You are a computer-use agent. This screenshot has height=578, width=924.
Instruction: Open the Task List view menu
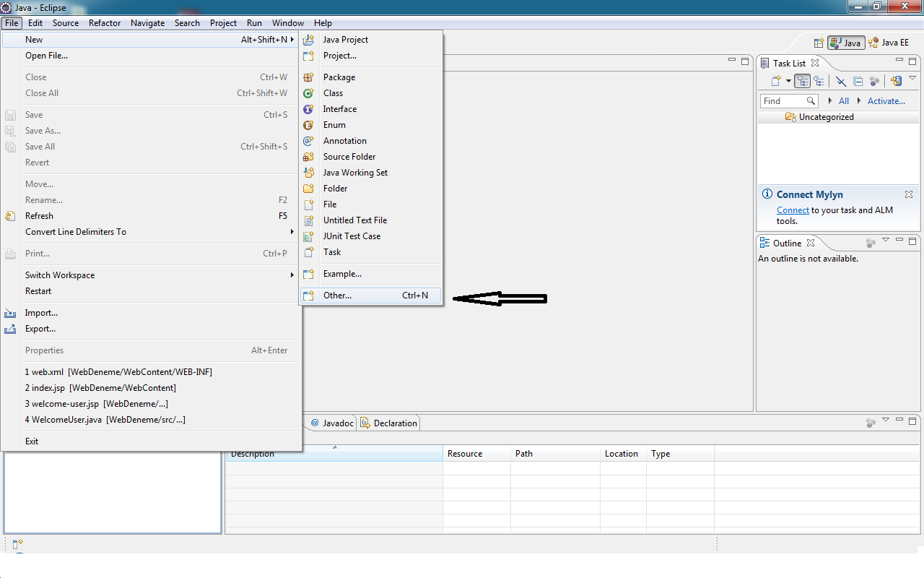point(912,78)
